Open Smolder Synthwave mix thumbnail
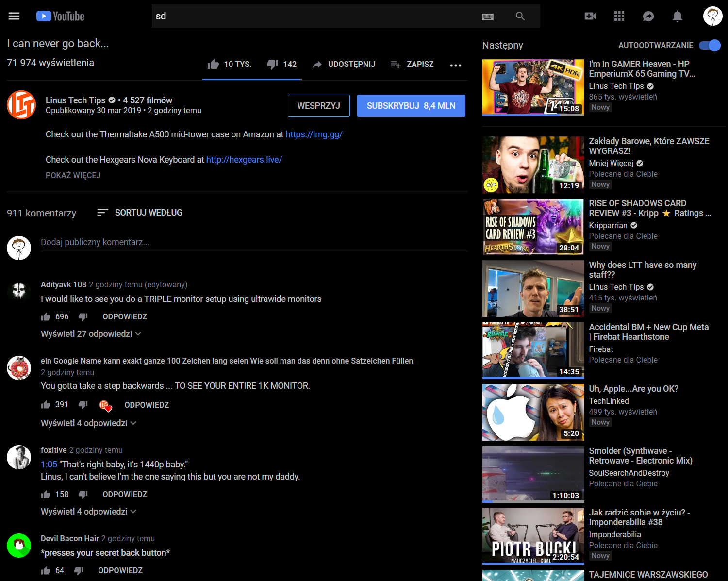Image resolution: width=728 pixels, height=581 pixels. (x=533, y=474)
